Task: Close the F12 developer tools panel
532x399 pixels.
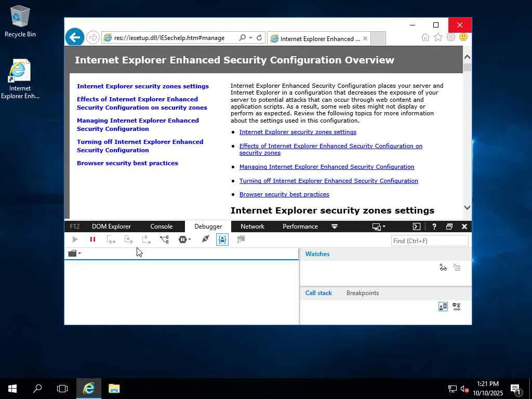Action: tap(464, 227)
